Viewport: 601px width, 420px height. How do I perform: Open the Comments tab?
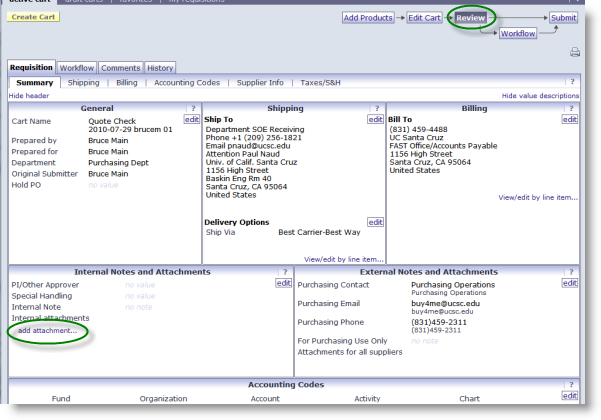(x=121, y=68)
